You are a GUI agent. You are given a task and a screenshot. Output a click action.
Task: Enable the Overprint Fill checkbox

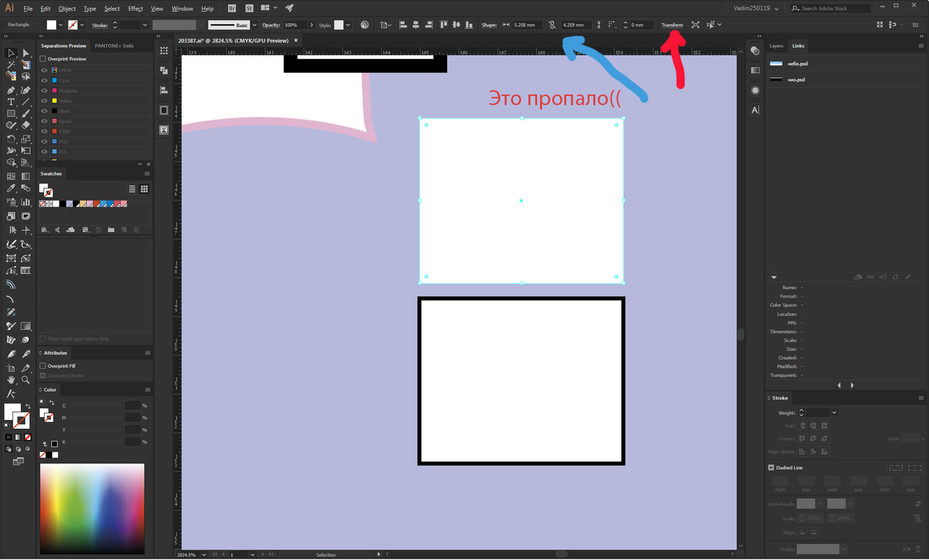click(43, 366)
